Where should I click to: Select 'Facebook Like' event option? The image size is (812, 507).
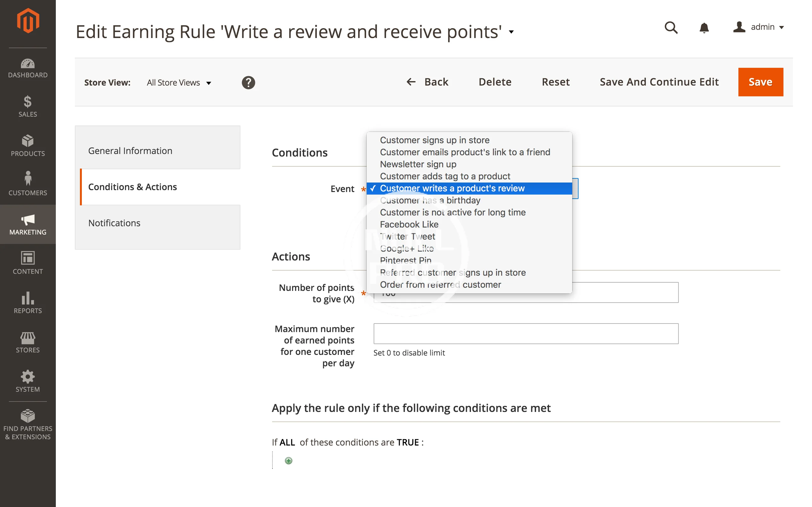(409, 224)
